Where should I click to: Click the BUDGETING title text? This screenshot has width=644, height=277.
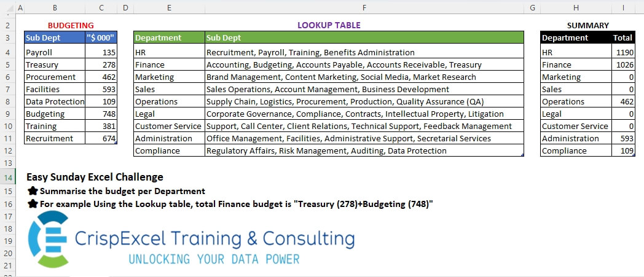click(71, 25)
